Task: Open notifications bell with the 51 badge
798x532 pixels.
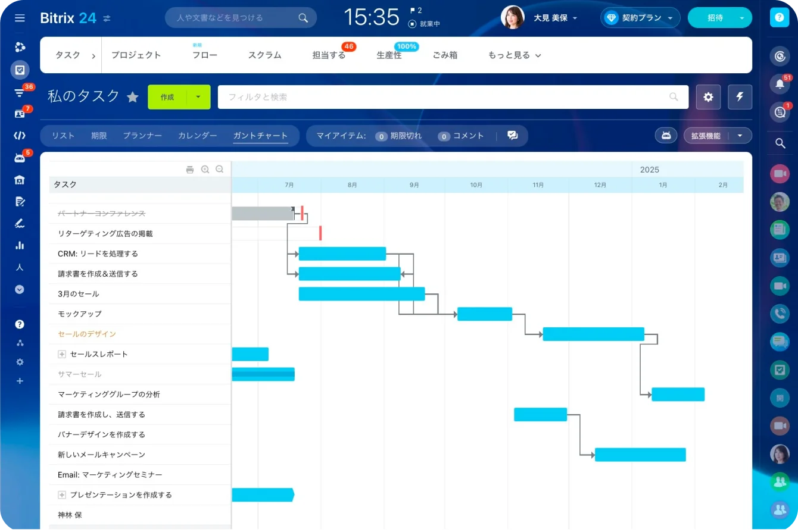Action: 780,85
